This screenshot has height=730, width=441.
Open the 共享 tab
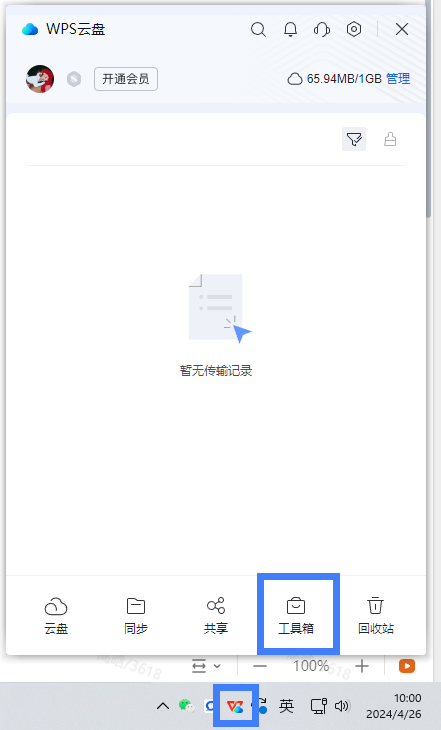coord(216,615)
